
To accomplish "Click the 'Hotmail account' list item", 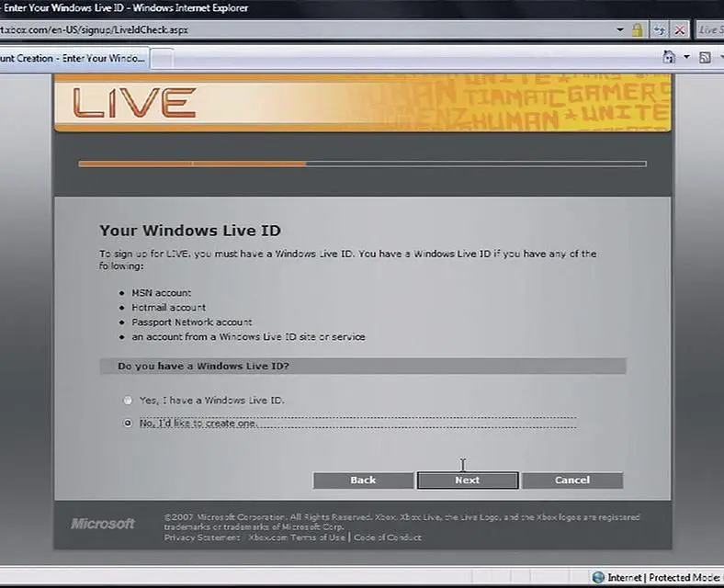I will [168, 308].
